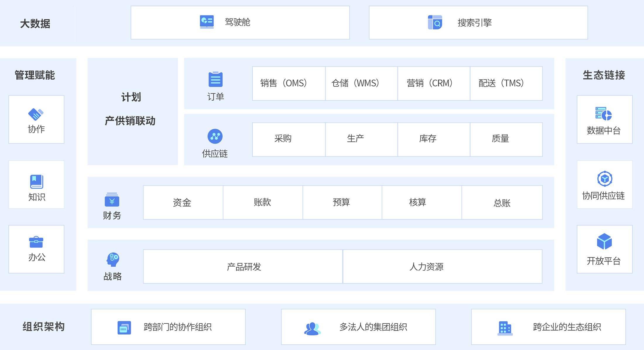The height and width of the screenshot is (350, 644).
Task: Click the server chart icon above 数据中台
Action: coord(603,114)
